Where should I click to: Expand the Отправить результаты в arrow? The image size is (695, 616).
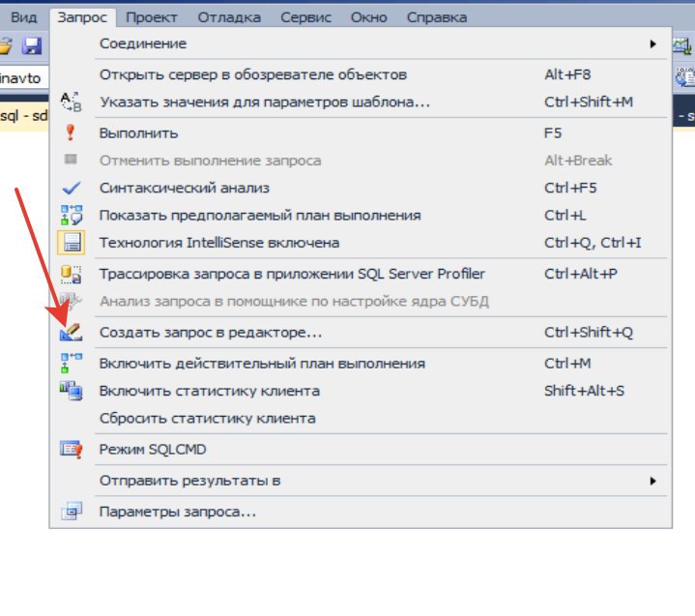pyautogui.click(x=652, y=482)
